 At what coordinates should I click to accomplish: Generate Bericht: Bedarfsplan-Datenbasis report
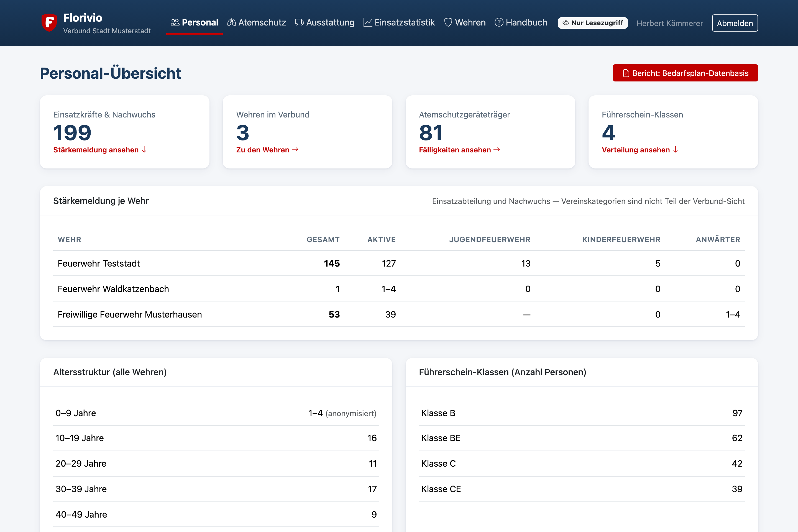(x=685, y=73)
